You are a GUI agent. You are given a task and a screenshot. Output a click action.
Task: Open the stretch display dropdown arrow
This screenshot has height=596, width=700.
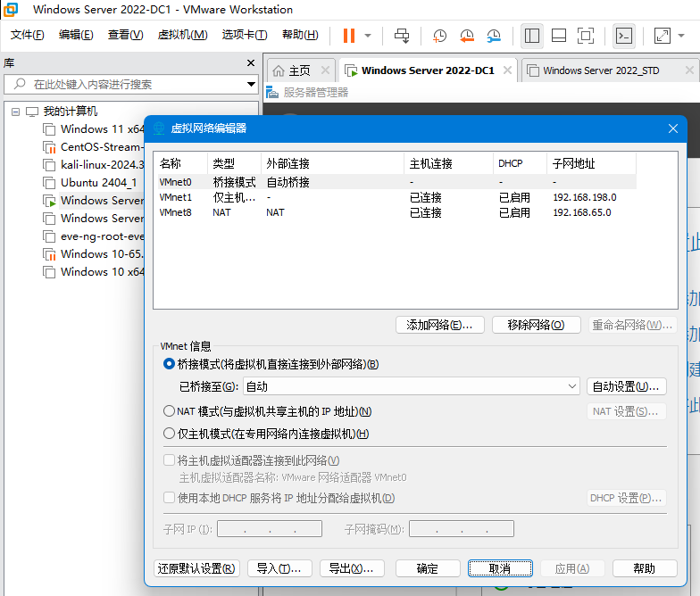681,36
